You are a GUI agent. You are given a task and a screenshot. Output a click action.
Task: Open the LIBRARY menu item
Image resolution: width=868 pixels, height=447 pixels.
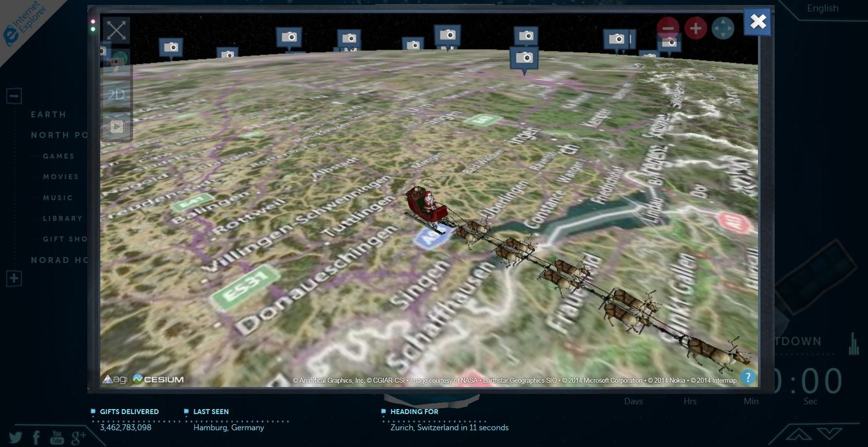click(63, 218)
